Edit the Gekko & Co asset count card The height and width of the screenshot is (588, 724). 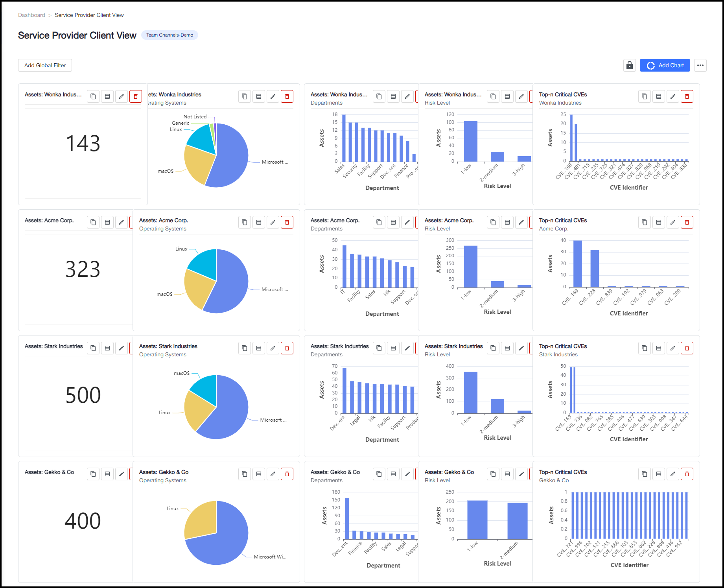pyautogui.click(x=122, y=474)
